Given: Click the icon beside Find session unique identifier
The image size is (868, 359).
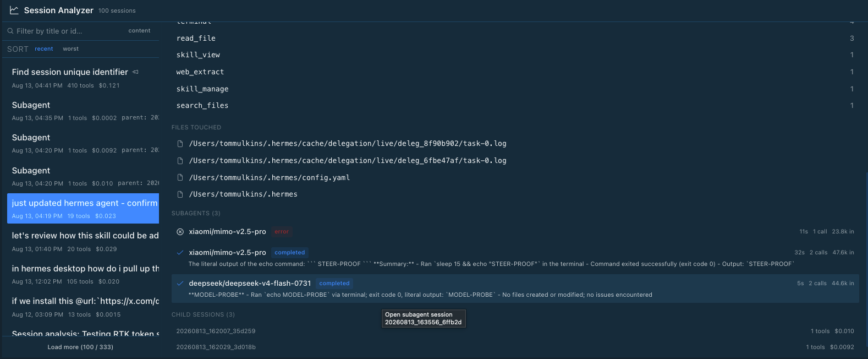Looking at the screenshot, I should (x=135, y=72).
